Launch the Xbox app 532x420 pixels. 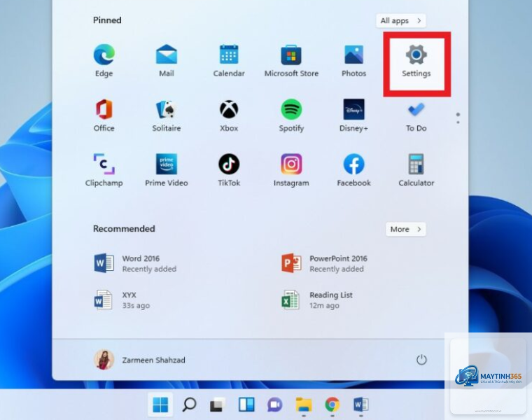(229, 115)
